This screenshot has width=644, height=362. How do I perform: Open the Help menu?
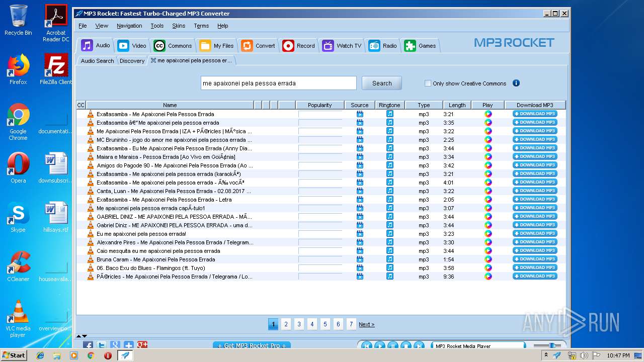[x=223, y=26]
